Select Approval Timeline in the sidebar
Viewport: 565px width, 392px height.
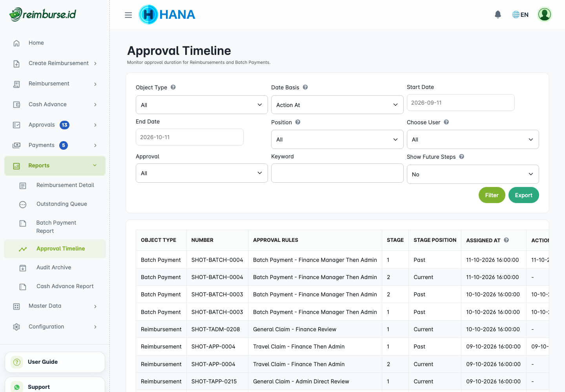coord(55,249)
